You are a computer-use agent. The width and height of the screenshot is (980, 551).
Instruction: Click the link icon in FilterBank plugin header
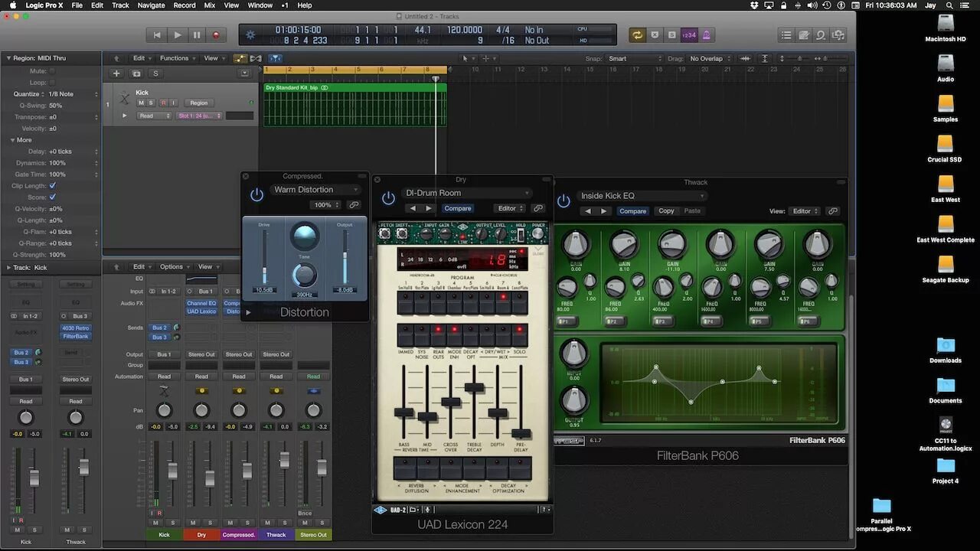(x=833, y=211)
